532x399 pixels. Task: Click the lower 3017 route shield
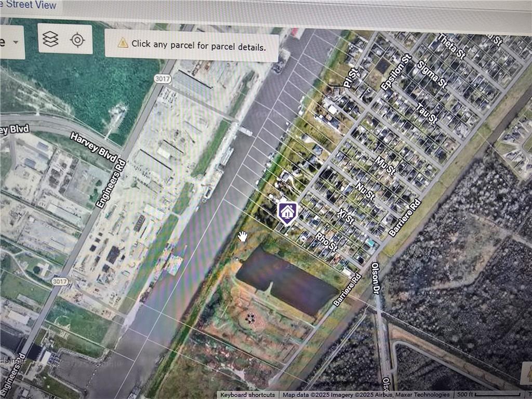point(59,281)
